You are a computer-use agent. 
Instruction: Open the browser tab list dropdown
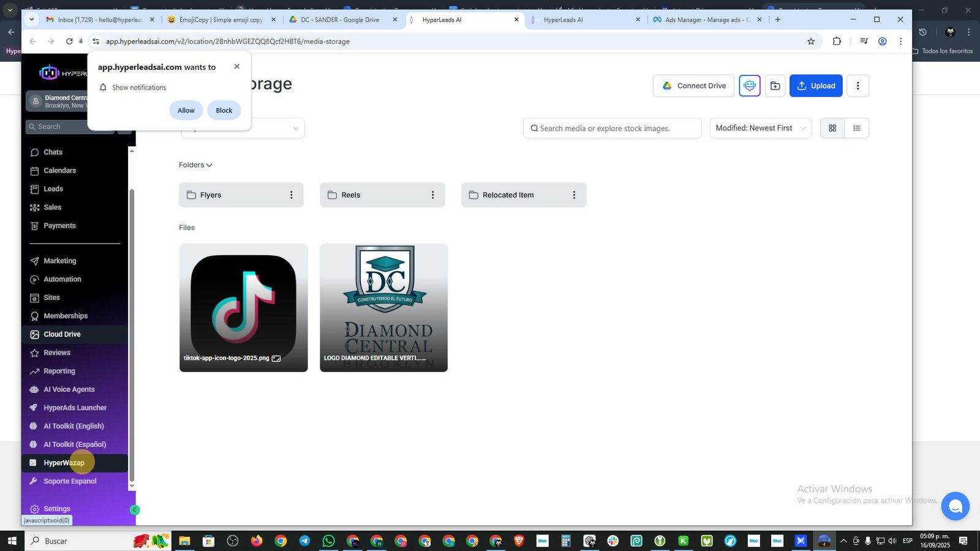point(31,20)
